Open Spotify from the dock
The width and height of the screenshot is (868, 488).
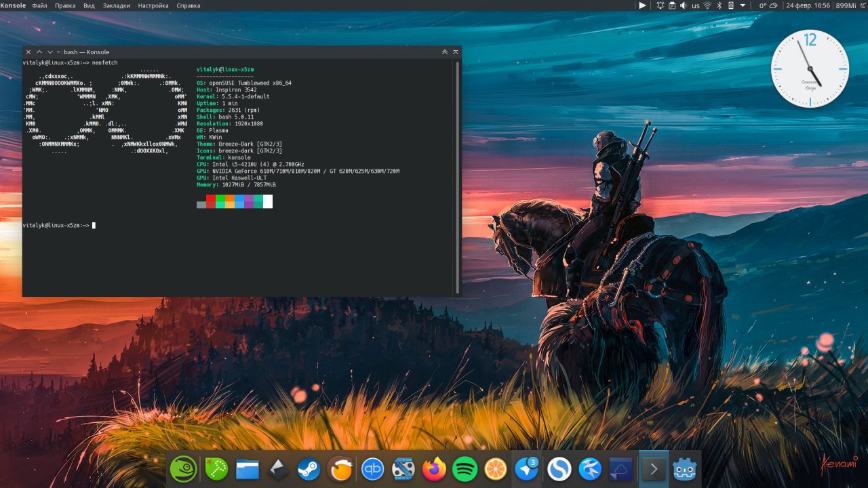pyautogui.click(x=465, y=468)
